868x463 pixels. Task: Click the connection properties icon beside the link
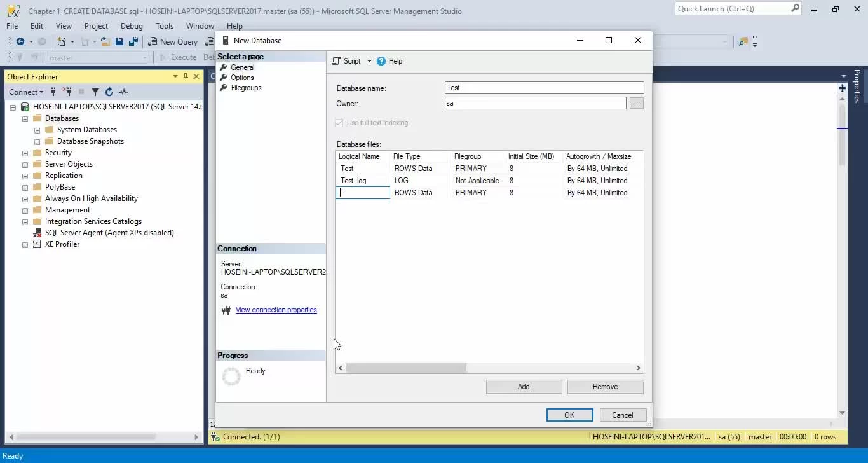226,310
